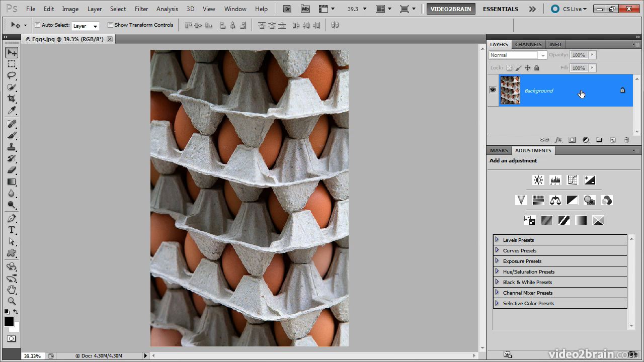644x362 pixels.
Task: Select the Spot Healing Brush tool
Action: click(12, 124)
